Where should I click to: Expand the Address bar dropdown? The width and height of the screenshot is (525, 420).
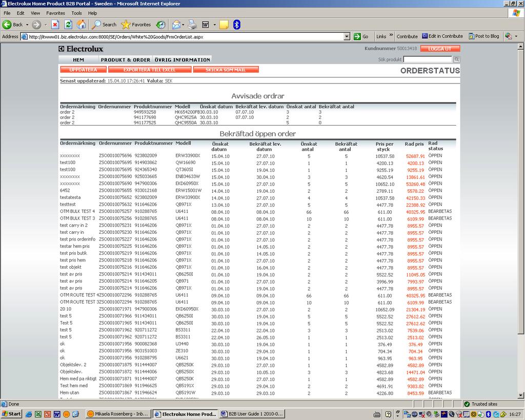347,36
